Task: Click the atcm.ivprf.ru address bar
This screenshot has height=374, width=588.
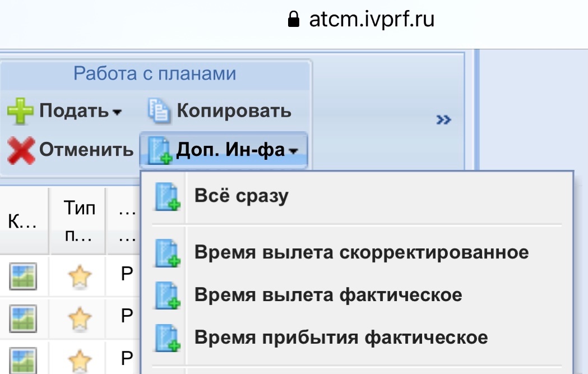Action: click(372, 20)
